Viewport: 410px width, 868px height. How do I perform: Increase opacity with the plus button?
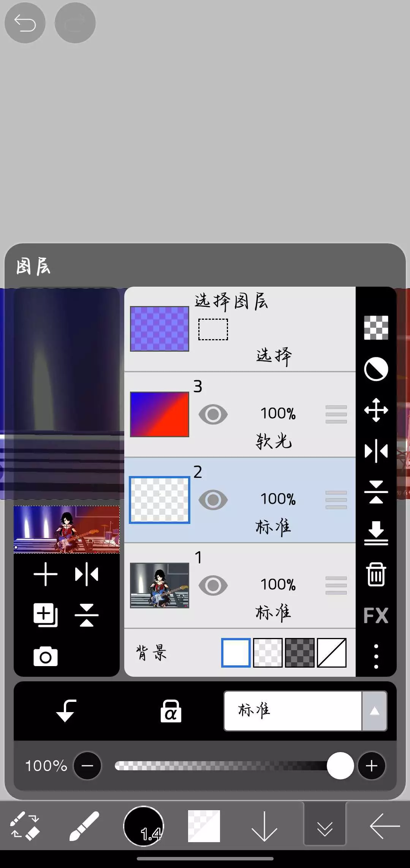[371, 766]
